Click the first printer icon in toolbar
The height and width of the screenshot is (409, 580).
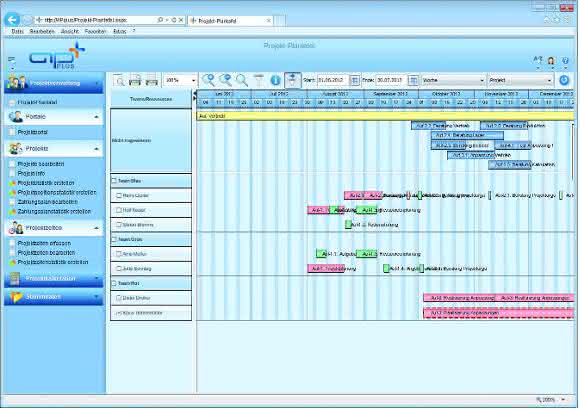coord(135,80)
